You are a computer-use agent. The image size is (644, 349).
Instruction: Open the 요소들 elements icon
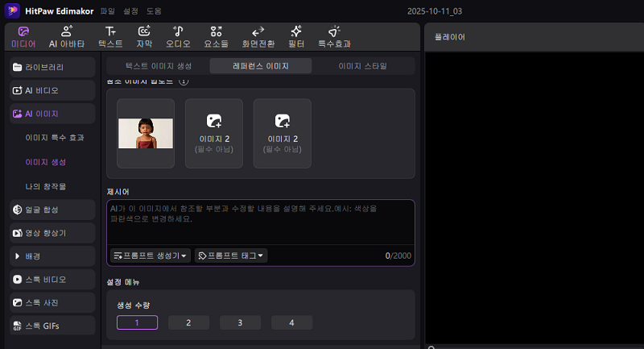pyautogui.click(x=216, y=36)
